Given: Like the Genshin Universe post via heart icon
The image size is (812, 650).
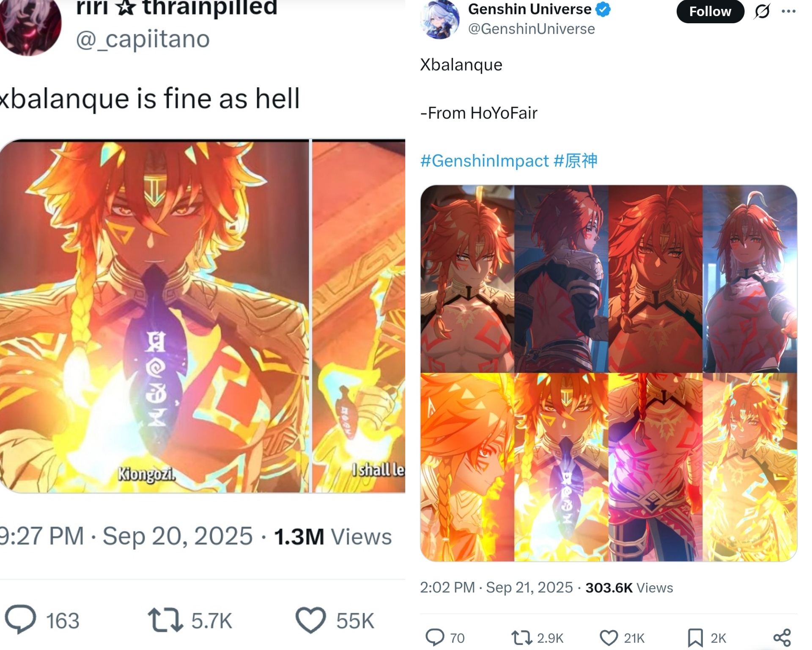Looking at the screenshot, I should (x=609, y=638).
